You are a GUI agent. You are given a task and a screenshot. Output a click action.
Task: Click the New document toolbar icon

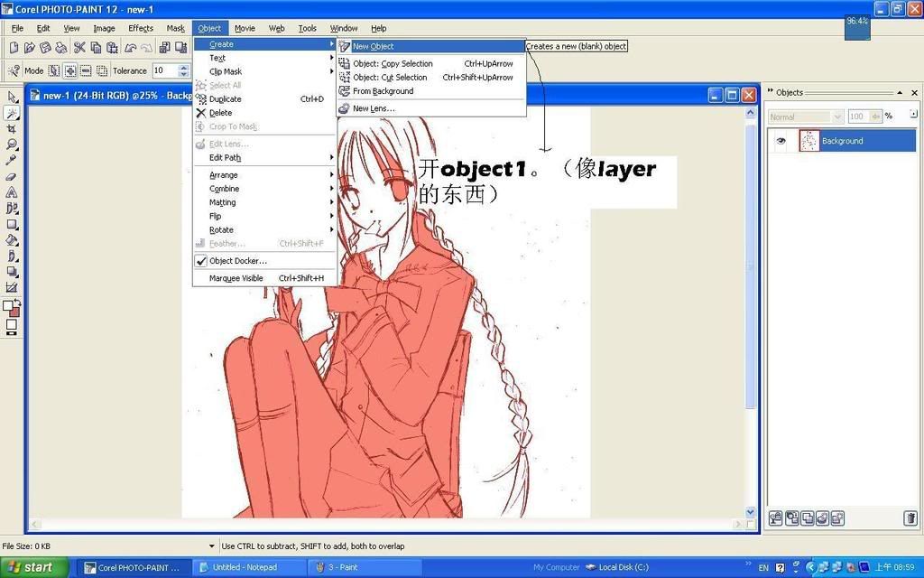14,48
